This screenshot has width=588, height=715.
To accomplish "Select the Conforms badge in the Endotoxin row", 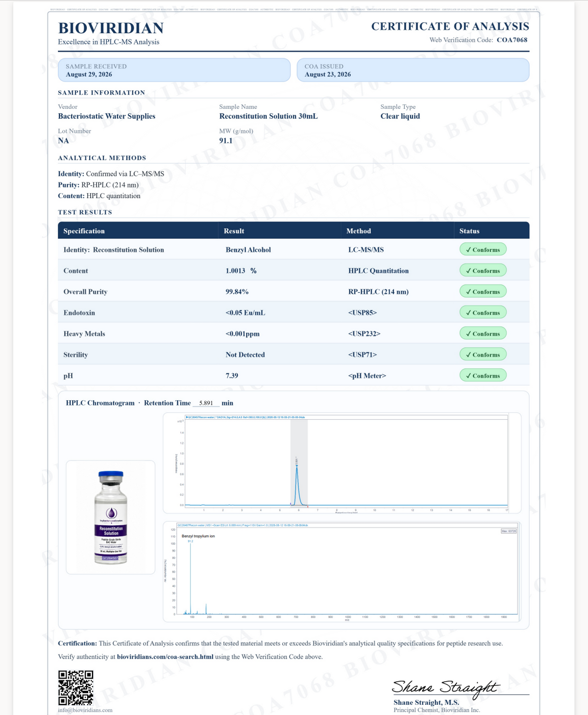I will pos(483,313).
